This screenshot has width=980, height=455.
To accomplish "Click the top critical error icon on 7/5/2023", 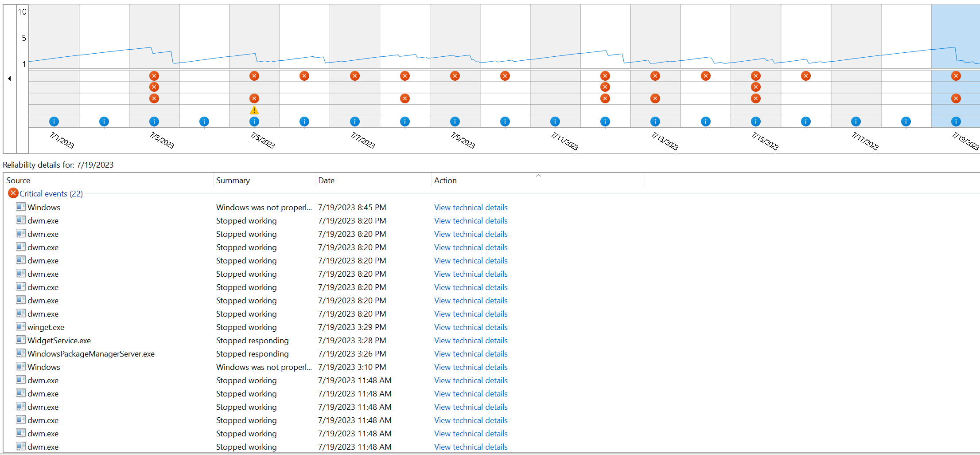I will (254, 76).
